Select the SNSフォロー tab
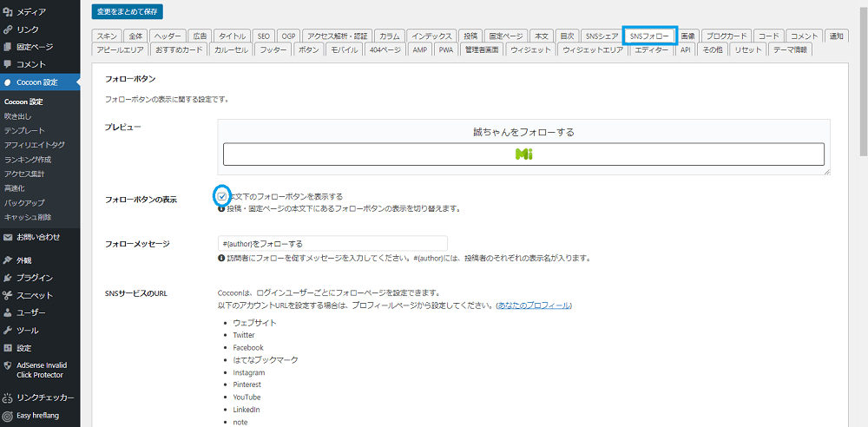 point(650,36)
